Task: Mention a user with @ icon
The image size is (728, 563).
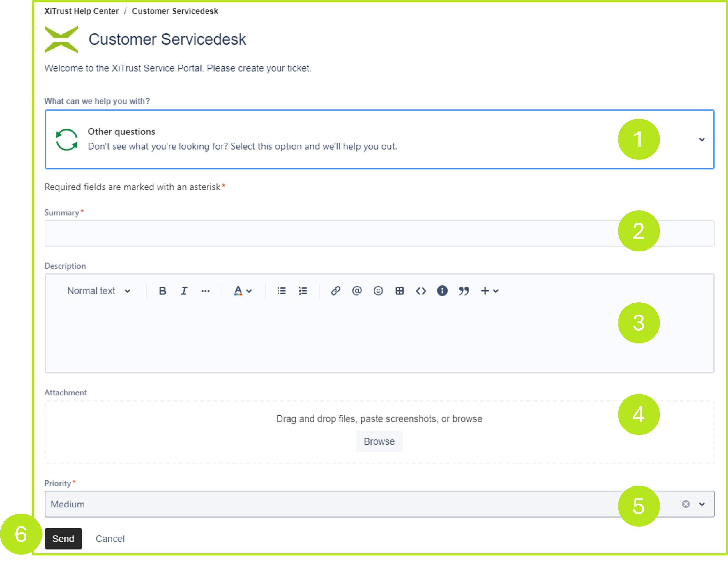Action: click(357, 291)
